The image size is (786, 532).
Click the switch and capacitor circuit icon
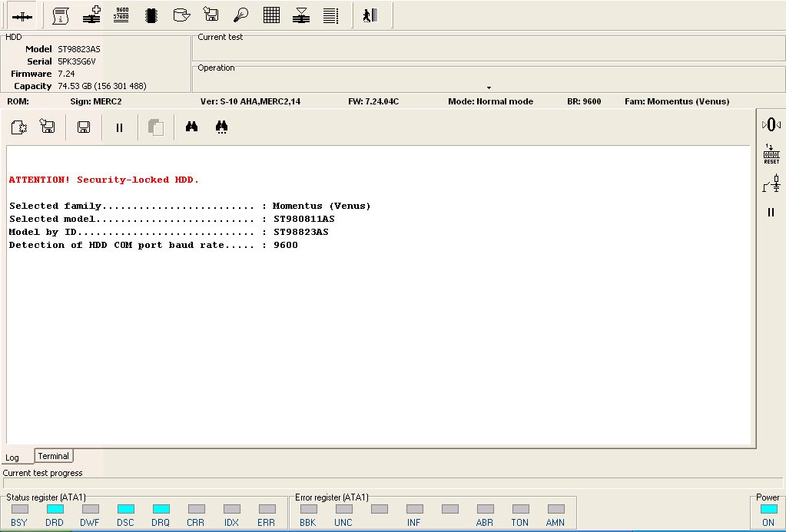coord(771,183)
